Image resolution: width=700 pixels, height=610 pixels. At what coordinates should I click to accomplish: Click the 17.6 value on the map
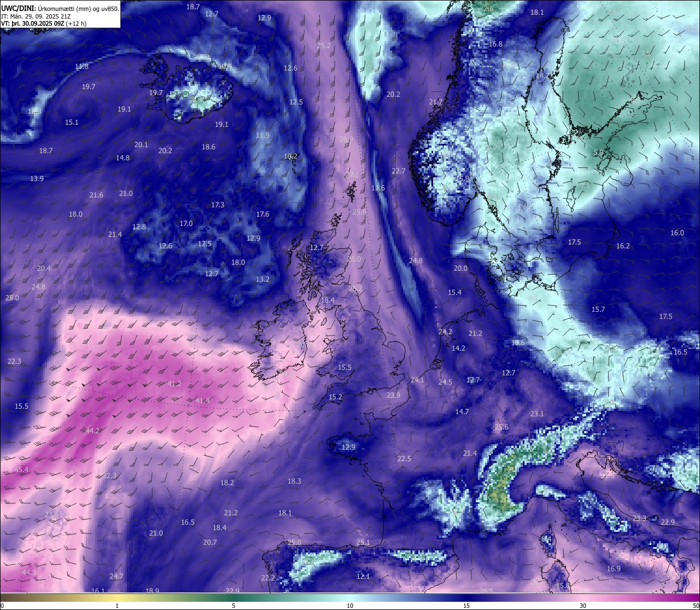pyautogui.click(x=262, y=214)
